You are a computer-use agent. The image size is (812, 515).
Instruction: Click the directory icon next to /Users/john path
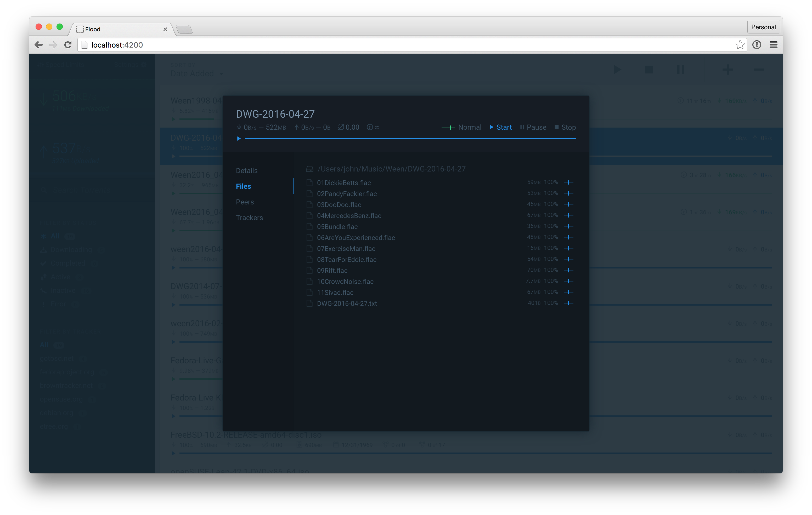point(309,169)
